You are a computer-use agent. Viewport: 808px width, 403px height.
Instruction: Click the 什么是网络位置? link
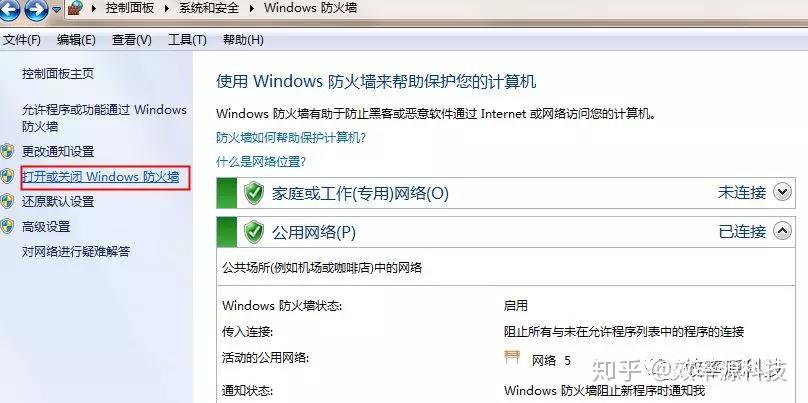[261, 162]
